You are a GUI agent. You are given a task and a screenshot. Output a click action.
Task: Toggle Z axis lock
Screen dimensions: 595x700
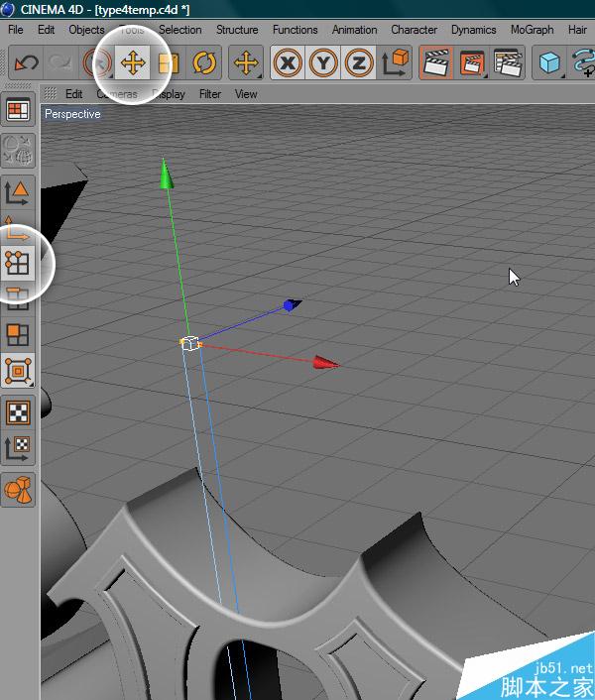pyautogui.click(x=358, y=62)
